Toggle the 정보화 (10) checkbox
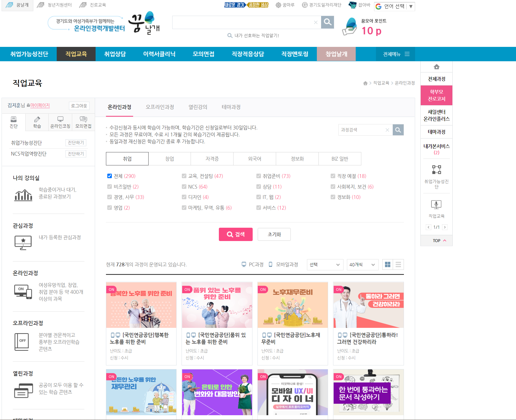This screenshot has width=516, height=420. pos(333,197)
